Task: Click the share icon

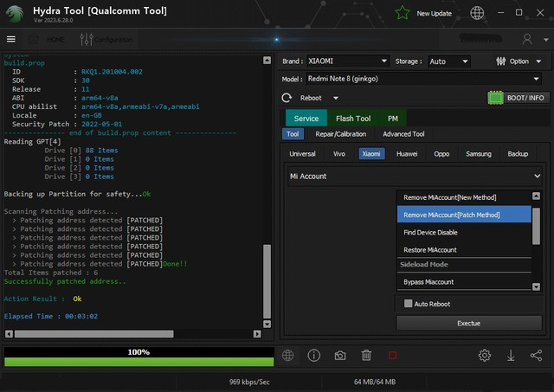Action: pos(537,356)
